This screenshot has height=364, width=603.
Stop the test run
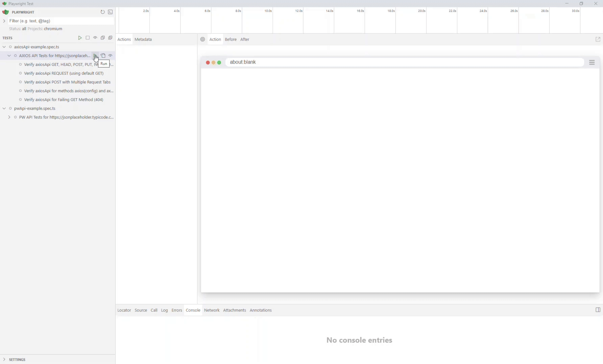[88, 38]
